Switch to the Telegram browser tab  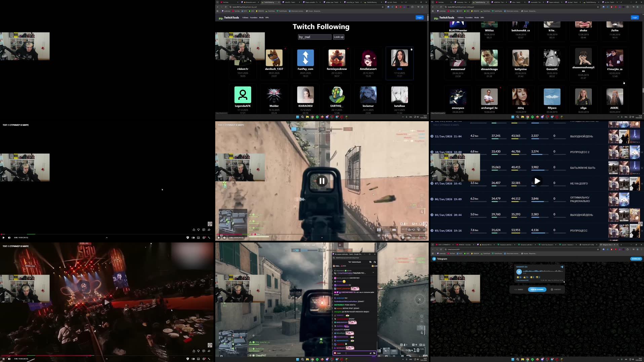point(607,244)
